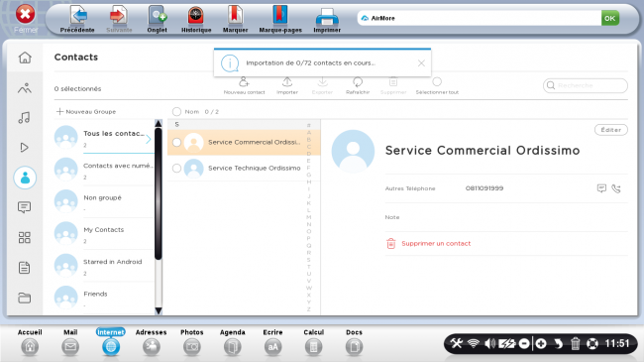644x362 pixels.
Task: Open Calcul in bottom dock
Action: click(313, 342)
